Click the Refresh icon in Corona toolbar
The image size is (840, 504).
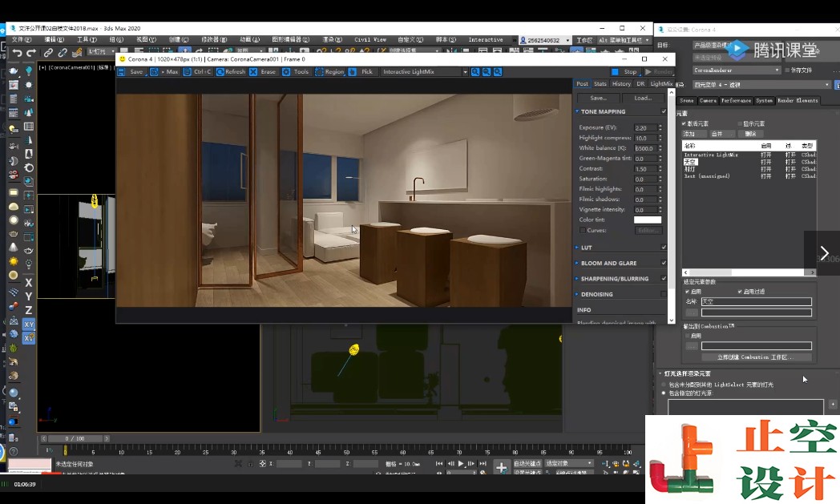tap(220, 72)
